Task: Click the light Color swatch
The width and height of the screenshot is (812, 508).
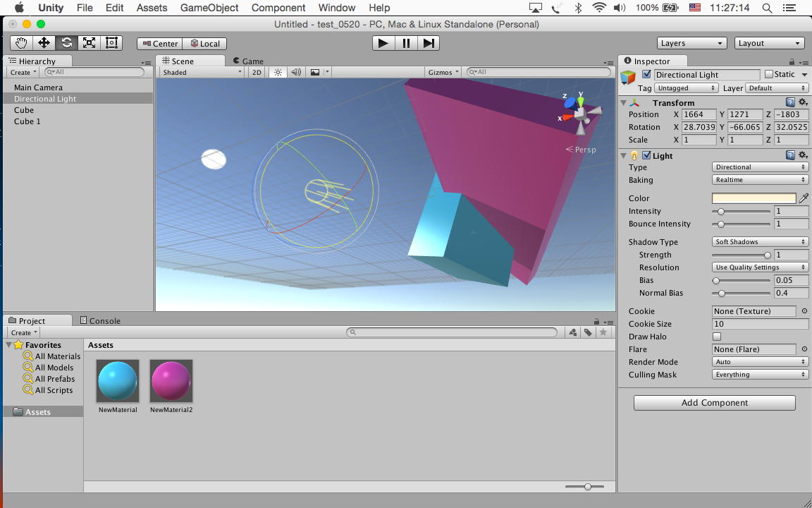Action: point(753,198)
